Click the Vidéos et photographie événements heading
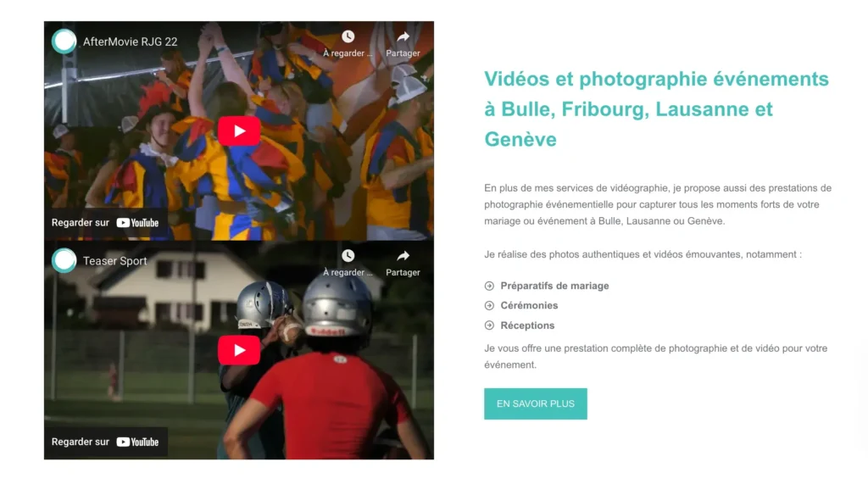The height and width of the screenshot is (495, 868). (657, 109)
